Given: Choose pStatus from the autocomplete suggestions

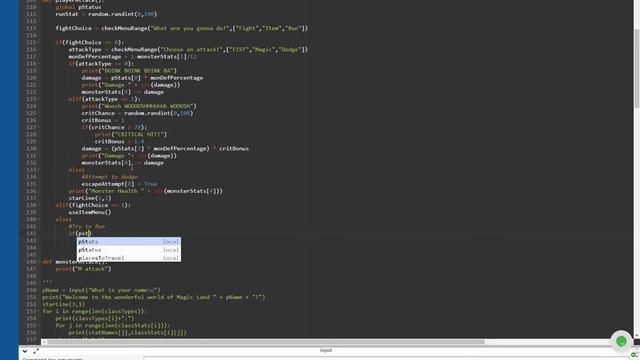Looking at the screenshot, I should (129, 250).
